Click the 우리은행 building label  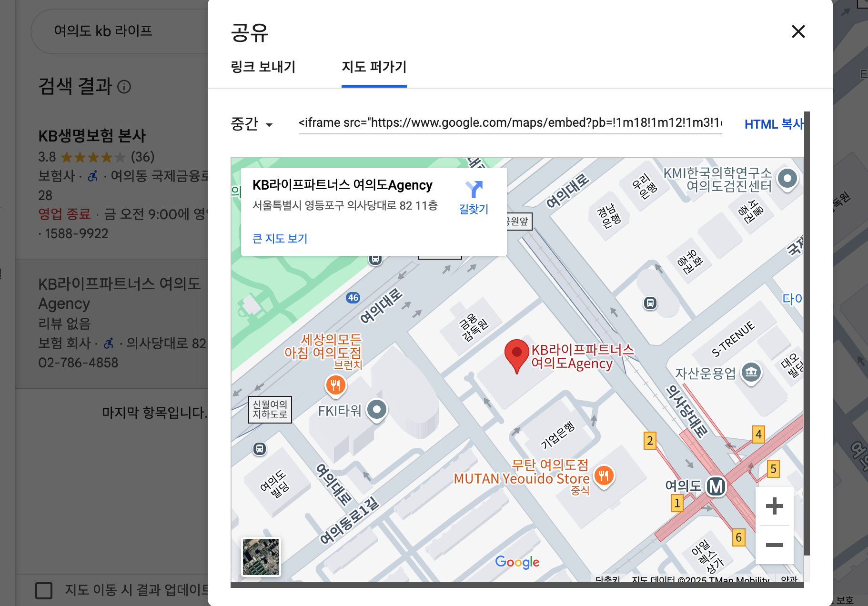coord(644,186)
